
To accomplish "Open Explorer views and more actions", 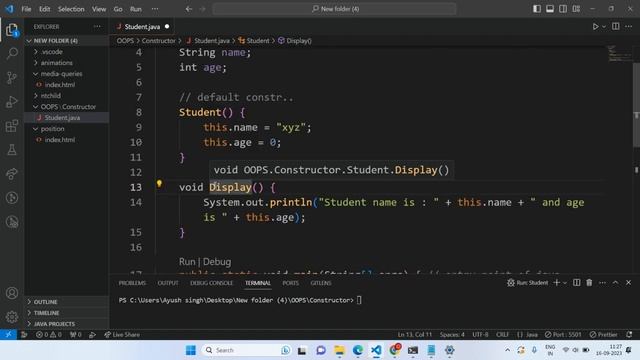I will 97,27.
